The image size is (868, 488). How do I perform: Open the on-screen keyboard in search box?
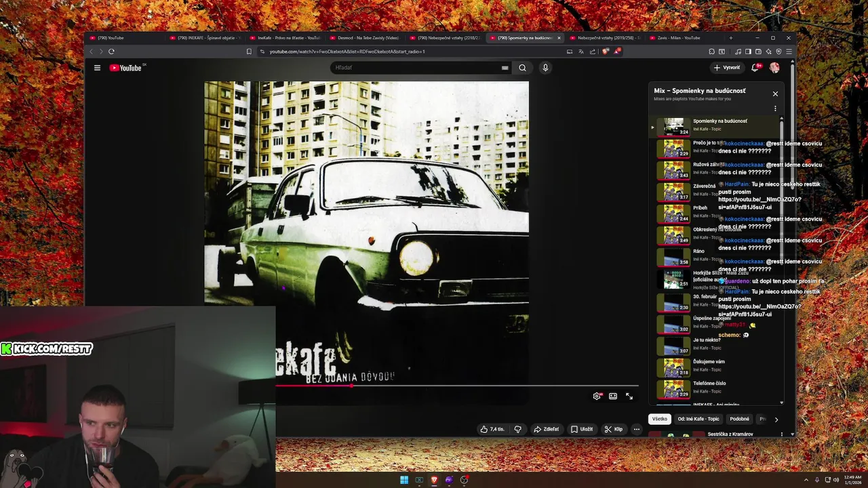tap(505, 68)
